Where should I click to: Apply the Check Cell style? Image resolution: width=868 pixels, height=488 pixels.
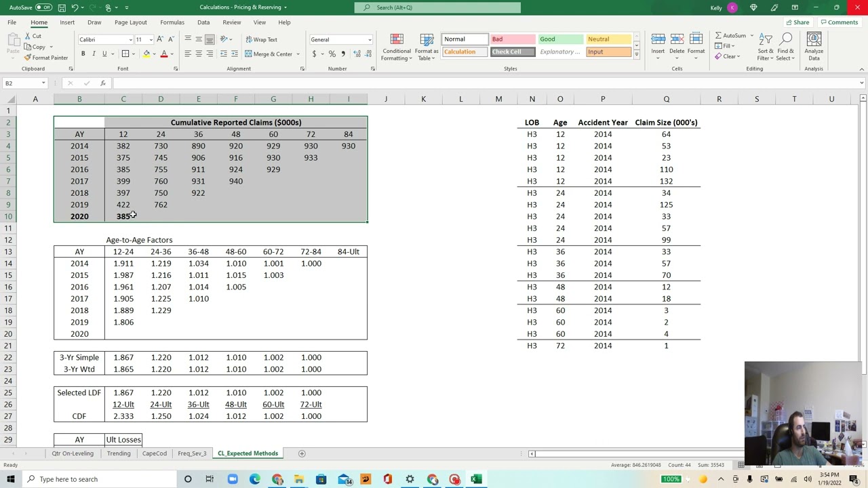click(x=513, y=52)
